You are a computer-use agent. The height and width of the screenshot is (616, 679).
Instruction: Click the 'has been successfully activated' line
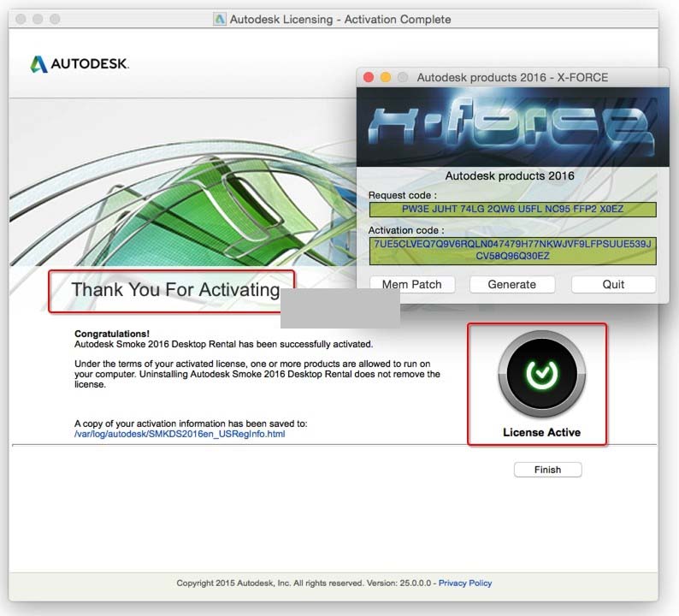223,345
